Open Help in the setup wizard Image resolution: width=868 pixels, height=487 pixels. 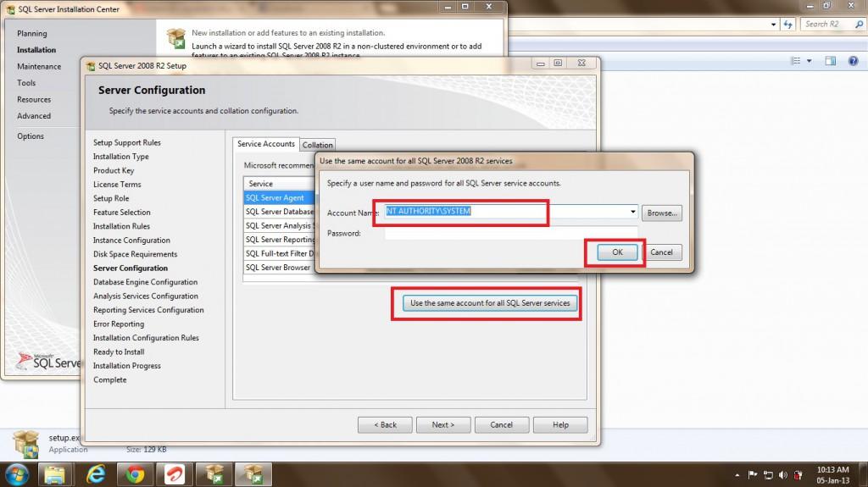tap(560, 425)
